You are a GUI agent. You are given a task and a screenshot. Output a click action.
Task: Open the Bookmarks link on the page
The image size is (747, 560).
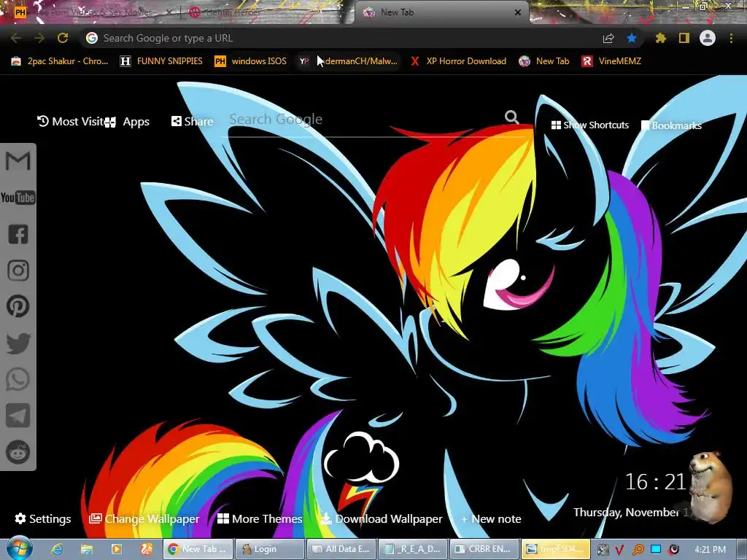671,125
